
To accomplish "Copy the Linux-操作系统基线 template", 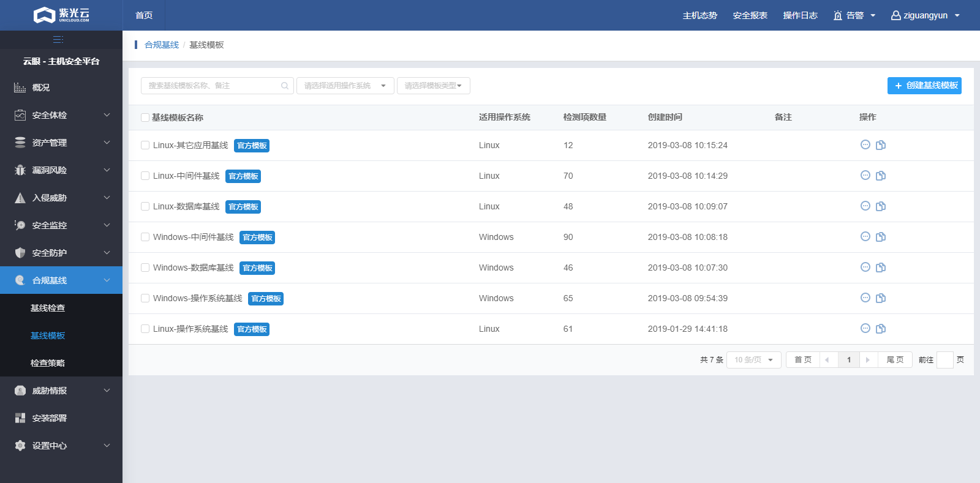I will [x=881, y=329].
